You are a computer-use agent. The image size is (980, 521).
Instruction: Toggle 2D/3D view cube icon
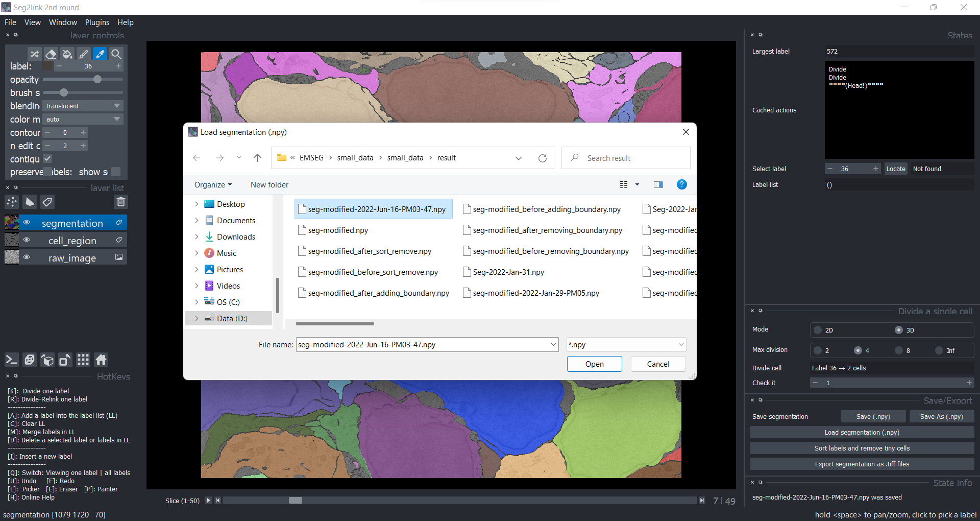pyautogui.click(x=30, y=360)
